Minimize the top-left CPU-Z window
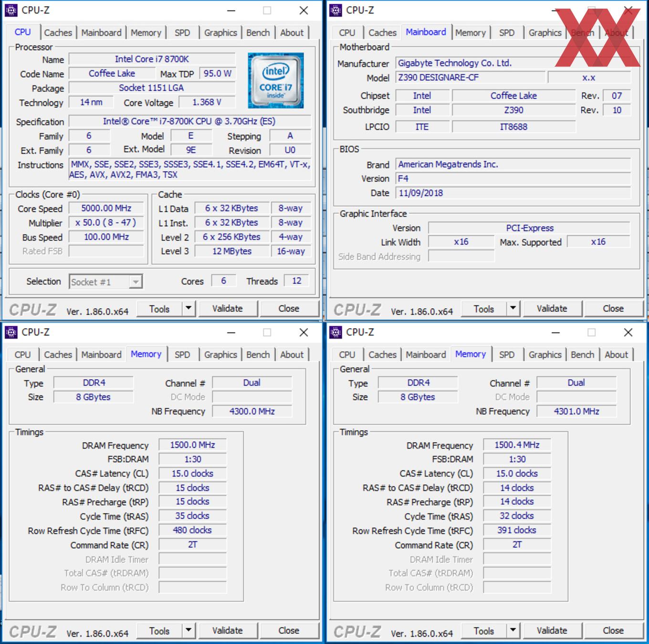This screenshot has width=649, height=644. pyautogui.click(x=231, y=10)
